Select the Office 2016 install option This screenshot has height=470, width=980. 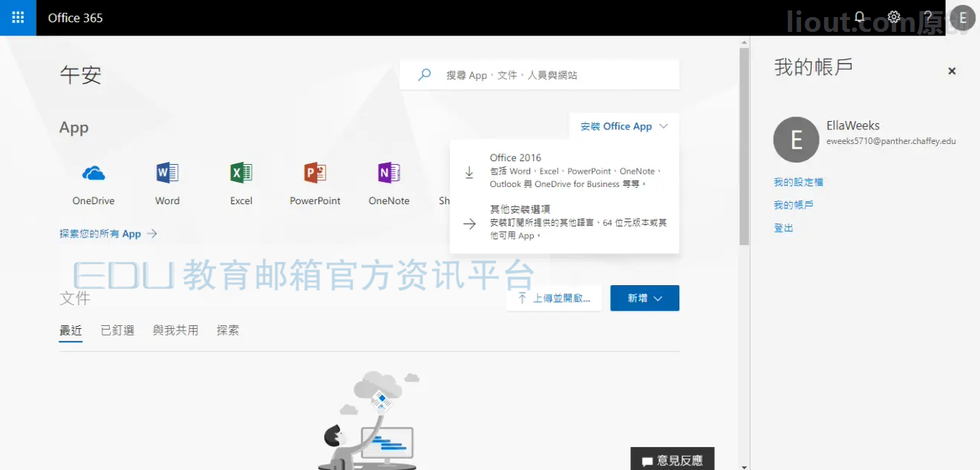coord(564,171)
